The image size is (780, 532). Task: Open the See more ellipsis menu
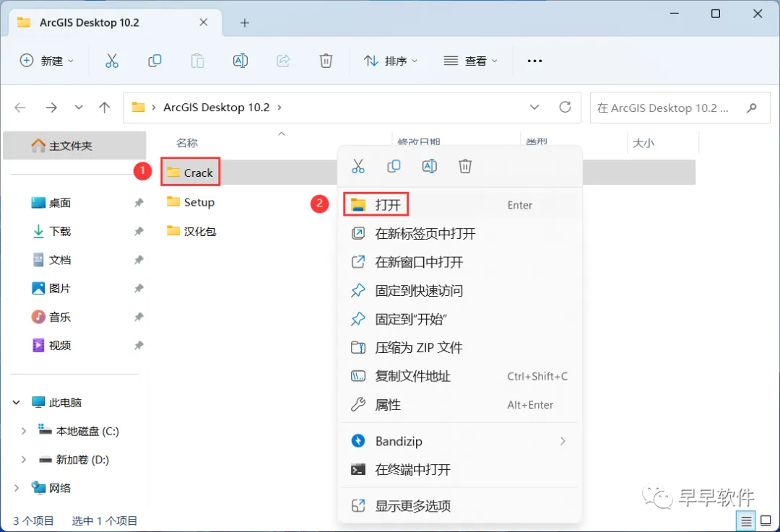534,61
